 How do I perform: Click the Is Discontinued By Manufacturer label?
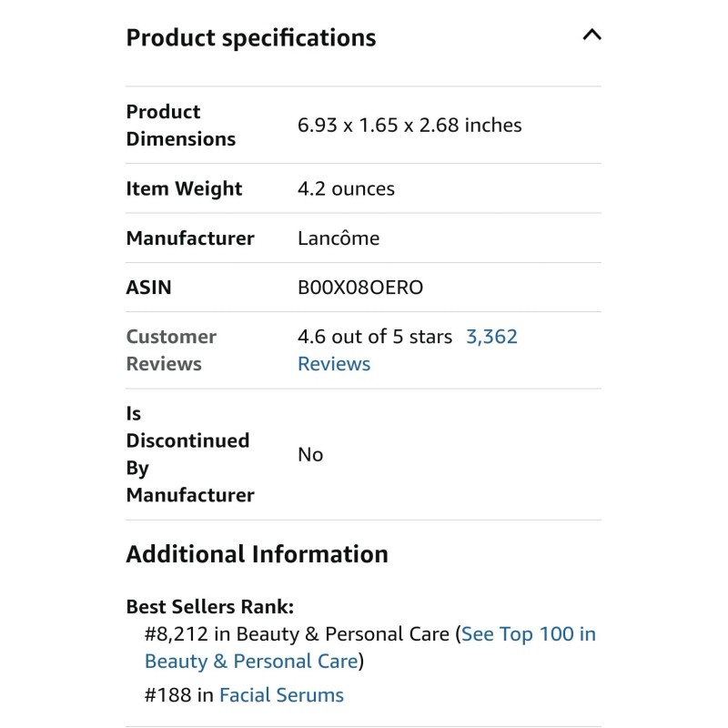[187, 454]
